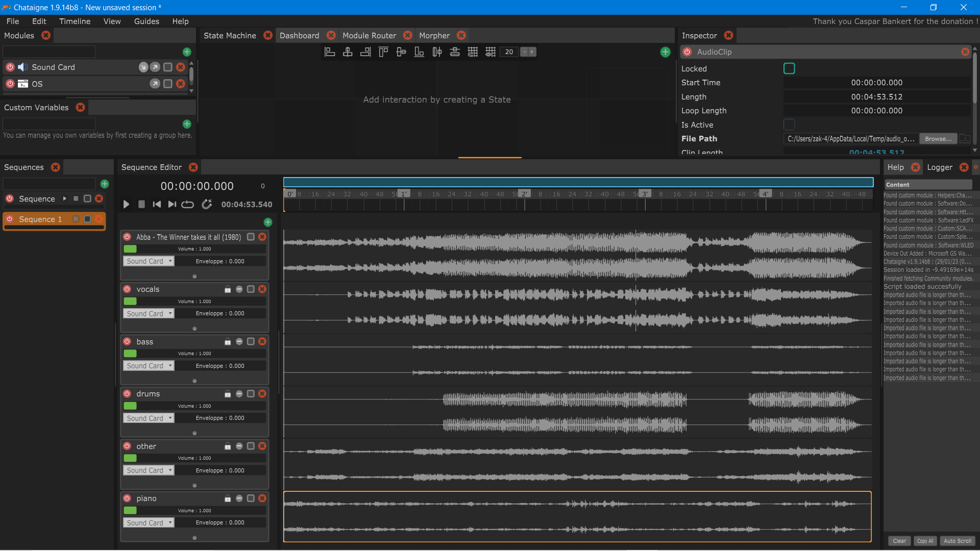Toggle the magnet snap icon

pyautogui.click(x=207, y=205)
